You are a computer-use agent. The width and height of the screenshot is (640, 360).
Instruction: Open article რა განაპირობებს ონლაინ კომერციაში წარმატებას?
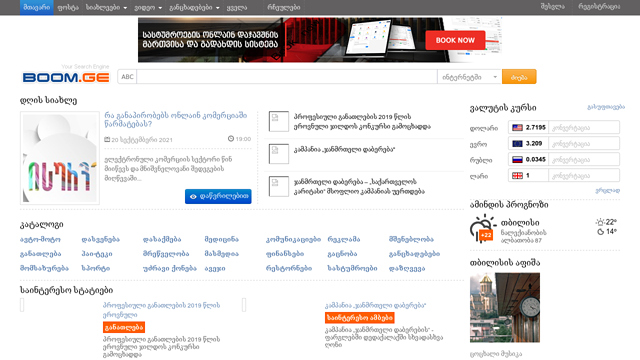pyautogui.click(x=176, y=120)
